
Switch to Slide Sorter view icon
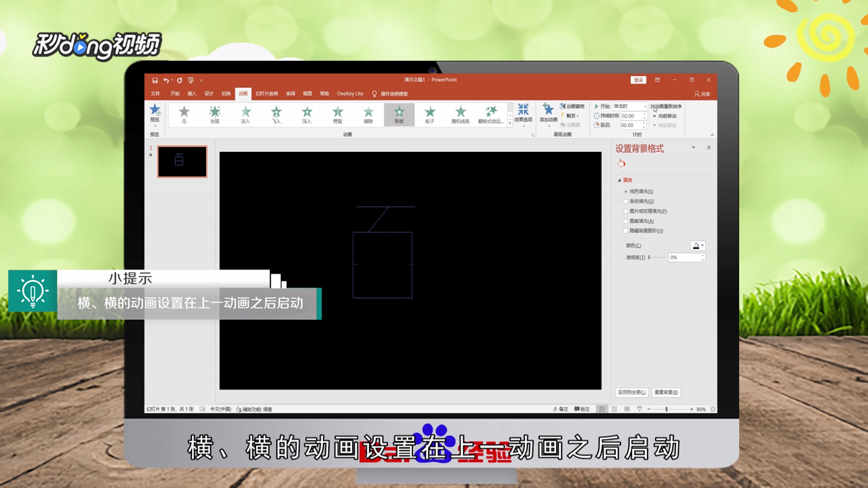click(x=614, y=409)
